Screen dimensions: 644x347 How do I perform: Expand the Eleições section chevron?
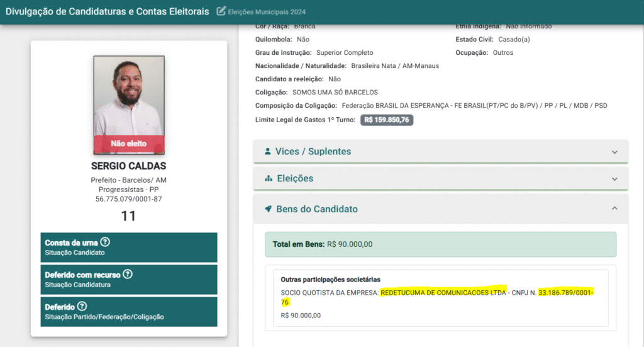click(614, 179)
